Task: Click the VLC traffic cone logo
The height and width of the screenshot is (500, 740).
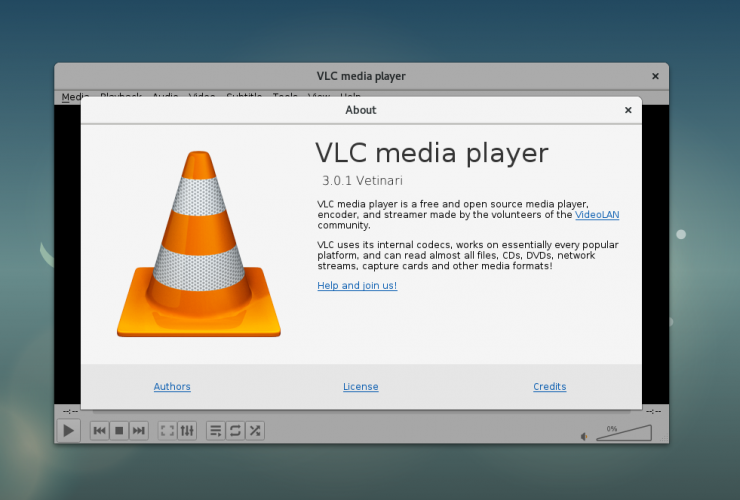Action: [198, 245]
